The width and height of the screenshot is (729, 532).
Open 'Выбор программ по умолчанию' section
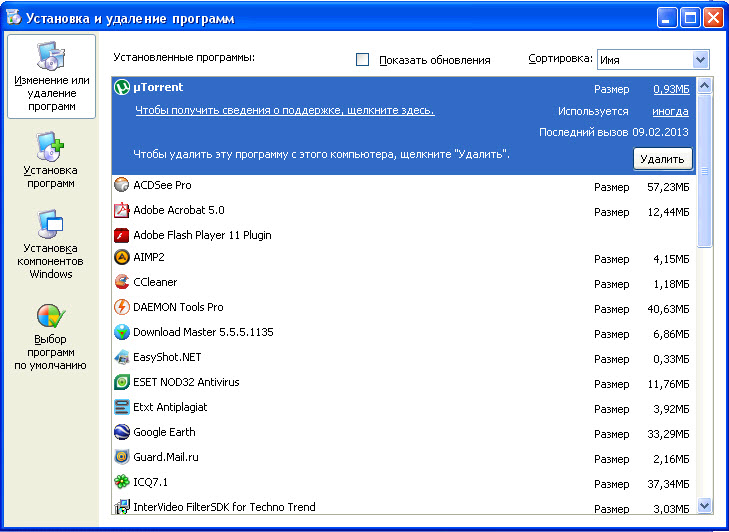click(x=51, y=337)
